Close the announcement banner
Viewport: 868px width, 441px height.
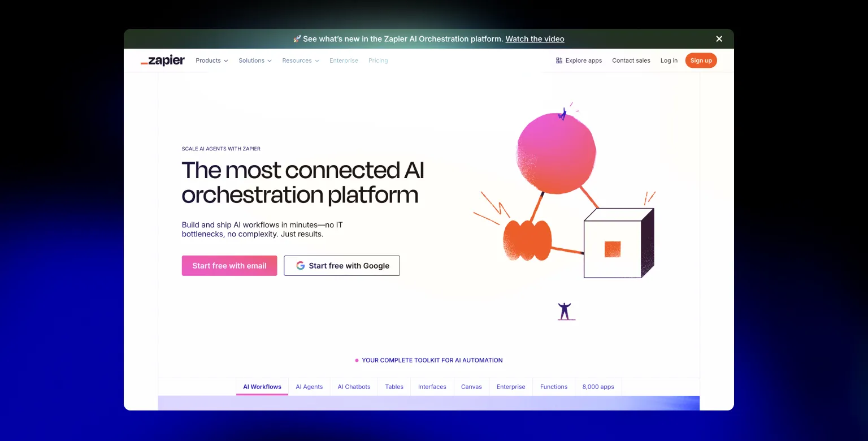coord(719,39)
